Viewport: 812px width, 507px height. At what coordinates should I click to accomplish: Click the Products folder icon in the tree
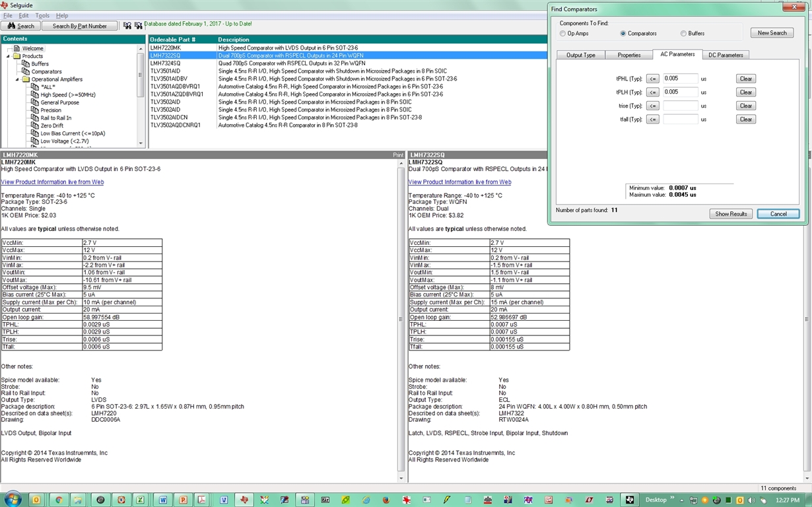coord(17,56)
